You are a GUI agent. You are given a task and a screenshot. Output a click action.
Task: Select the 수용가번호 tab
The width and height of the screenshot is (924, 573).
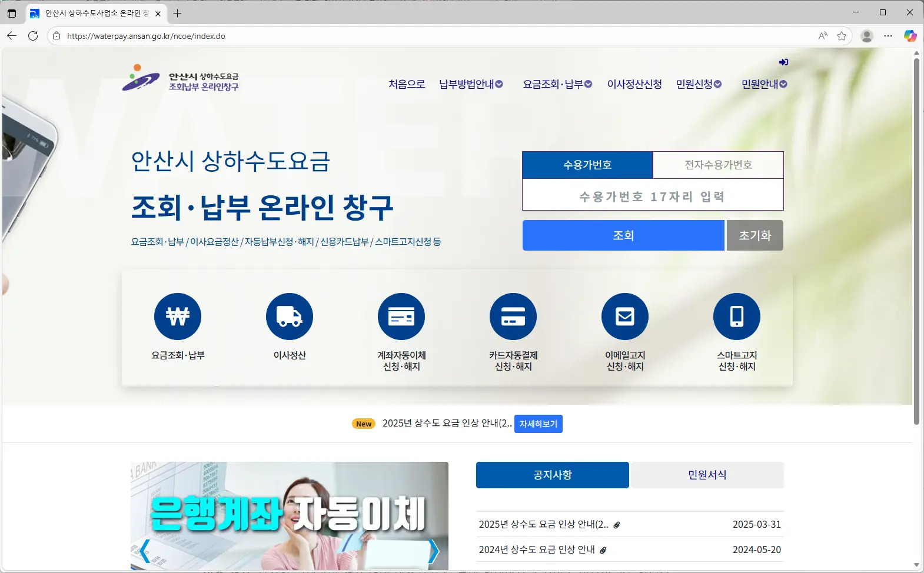tap(587, 165)
